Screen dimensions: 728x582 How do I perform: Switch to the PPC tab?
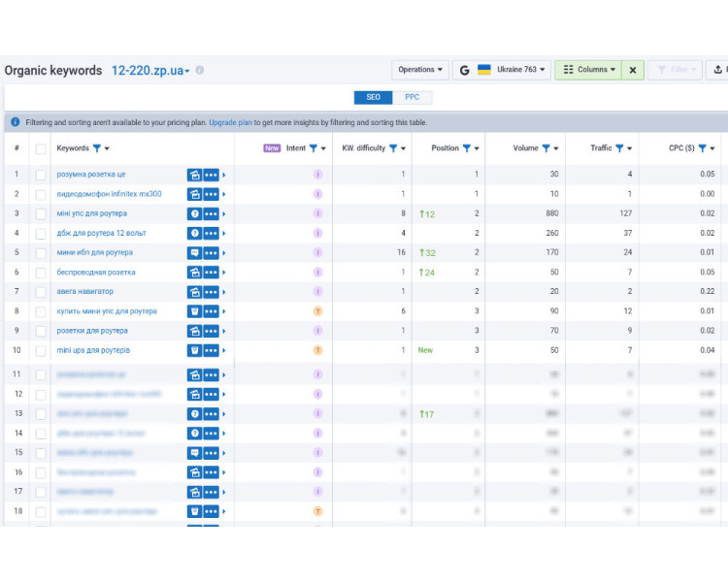point(413,97)
